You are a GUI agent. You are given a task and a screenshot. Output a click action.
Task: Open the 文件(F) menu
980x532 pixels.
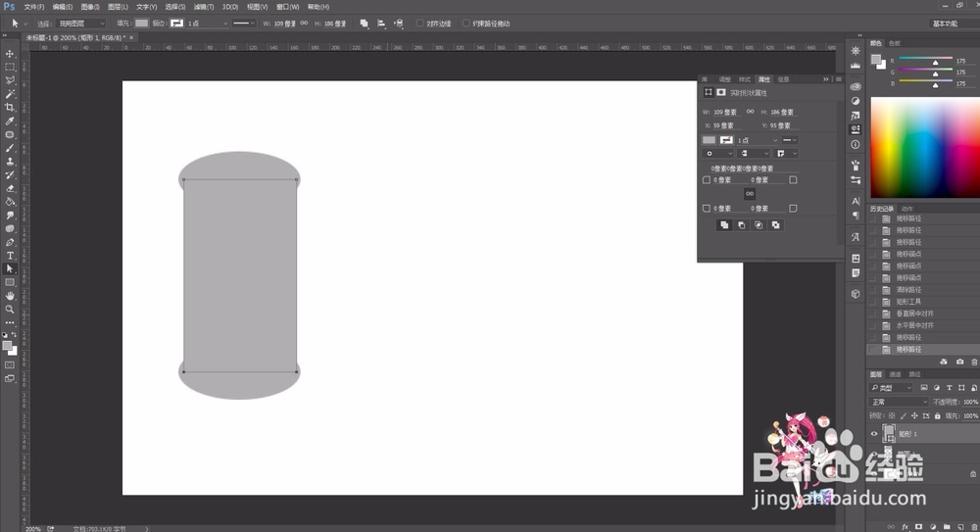(33, 7)
